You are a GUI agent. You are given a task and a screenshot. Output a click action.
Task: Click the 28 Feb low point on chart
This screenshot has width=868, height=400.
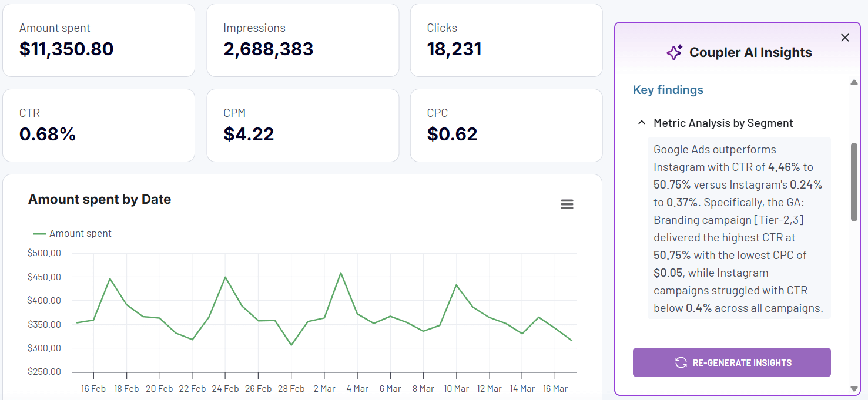tap(291, 345)
